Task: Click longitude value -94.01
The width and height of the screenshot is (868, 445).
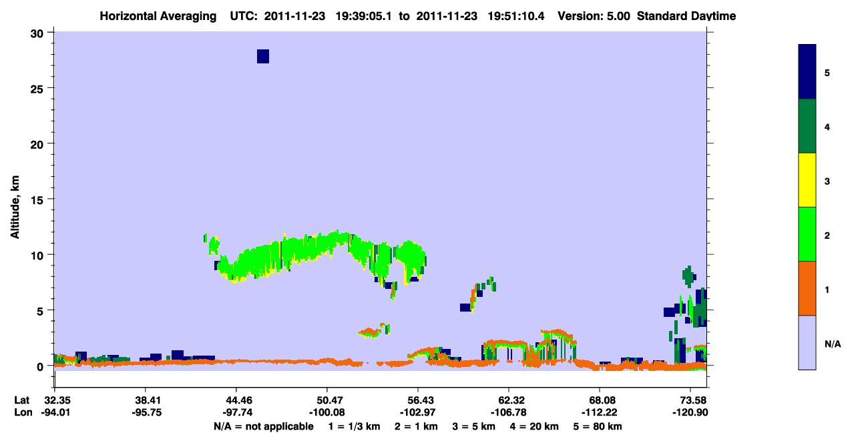Action: pyautogui.click(x=54, y=412)
